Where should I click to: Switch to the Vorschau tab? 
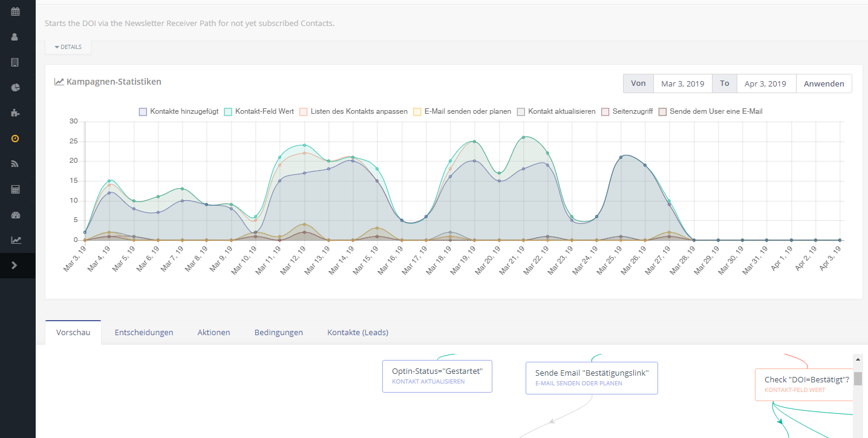[x=73, y=333]
